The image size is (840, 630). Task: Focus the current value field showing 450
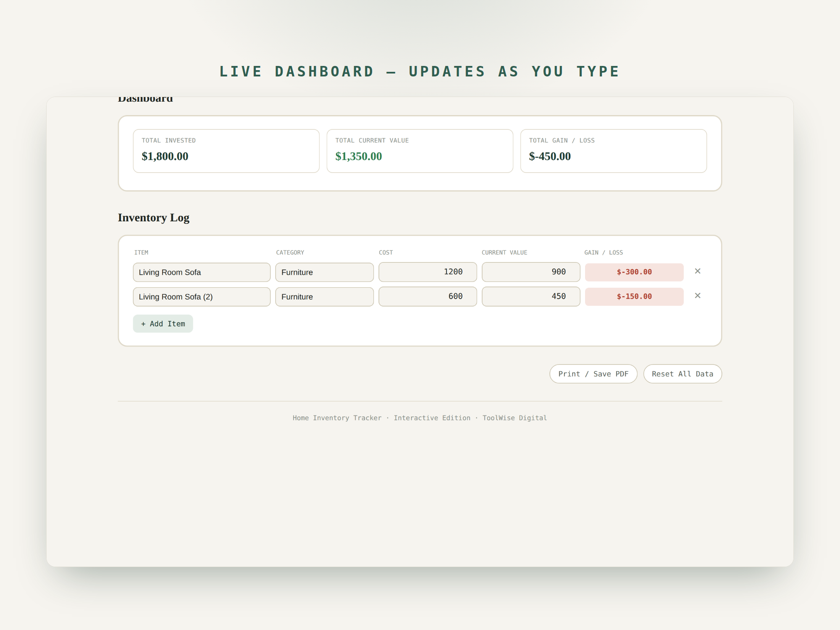click(x=531, y=297)
